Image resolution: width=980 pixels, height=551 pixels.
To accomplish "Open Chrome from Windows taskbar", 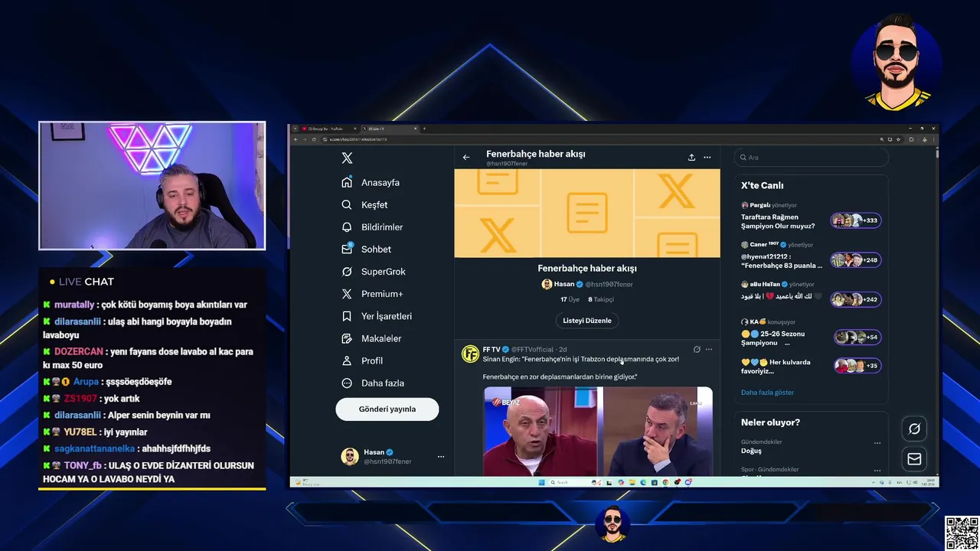I will click(x=665, y=482).
